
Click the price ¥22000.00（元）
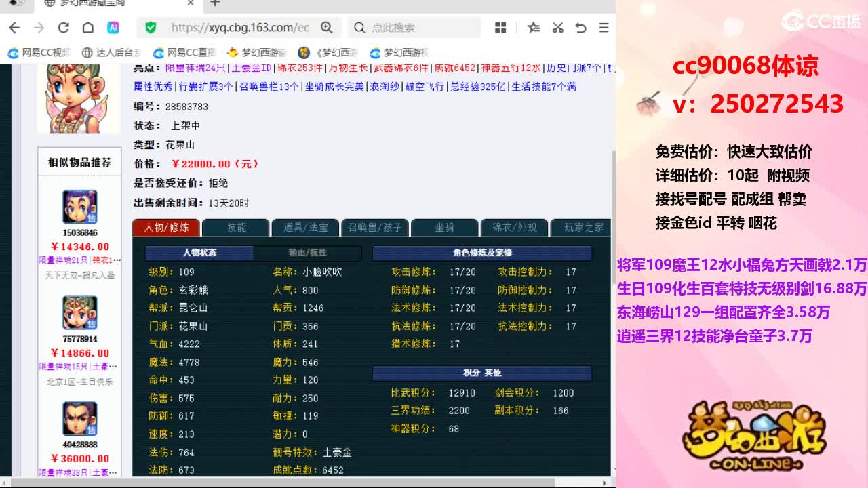(215, 164)
